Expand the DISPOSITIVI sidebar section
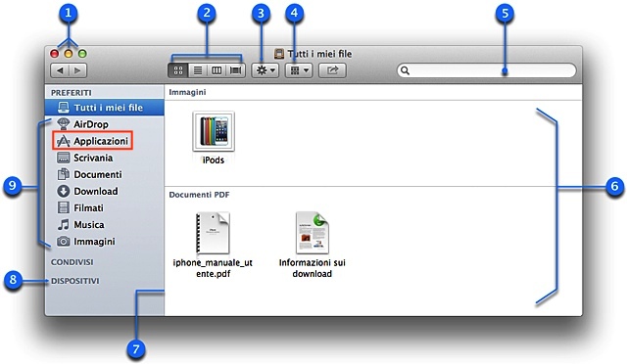This screenshot has height=364, width=627. point(74,281)
